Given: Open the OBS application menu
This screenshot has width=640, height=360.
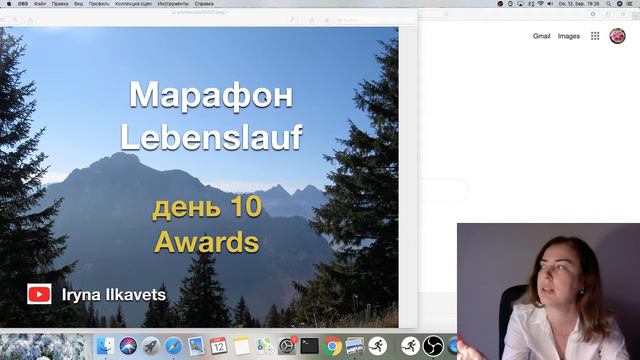Looking at the screenshot, I should [x=23, y=4].
